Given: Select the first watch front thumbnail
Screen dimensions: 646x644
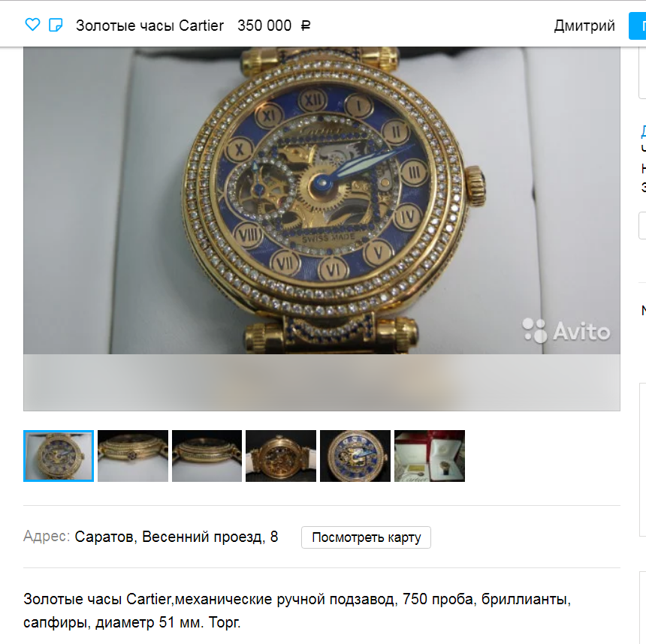Looking at the screenshot, I should point(59,456).
